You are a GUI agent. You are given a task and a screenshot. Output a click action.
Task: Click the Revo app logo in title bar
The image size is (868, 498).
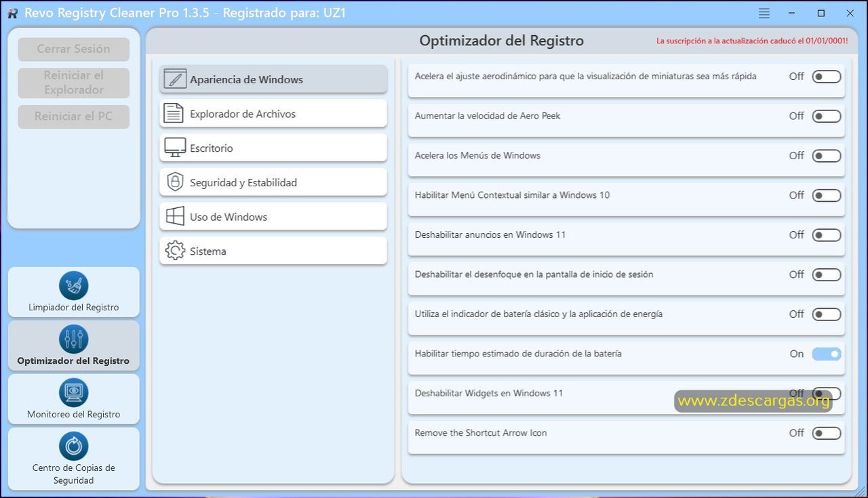[12, 13]
